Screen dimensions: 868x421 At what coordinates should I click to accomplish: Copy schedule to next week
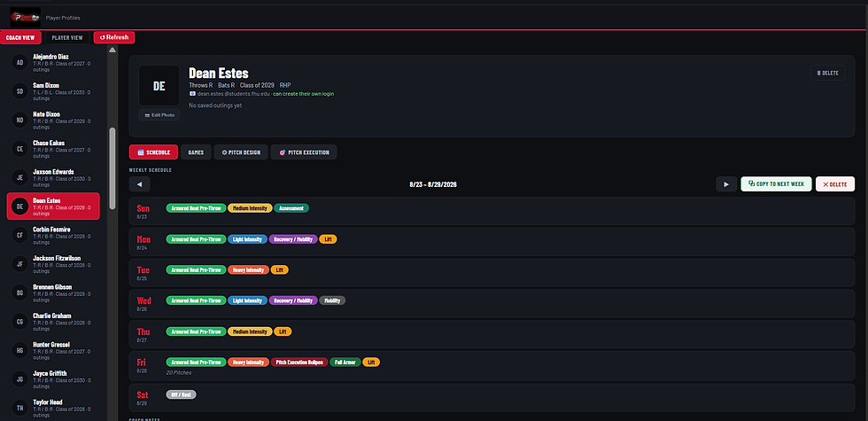point(776,184)
